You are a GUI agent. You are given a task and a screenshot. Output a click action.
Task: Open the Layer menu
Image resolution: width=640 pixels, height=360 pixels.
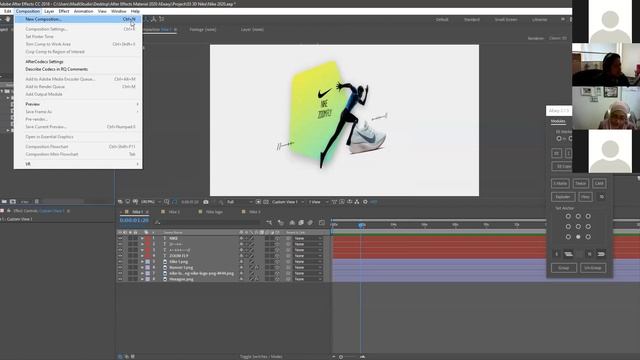(49, 11)
